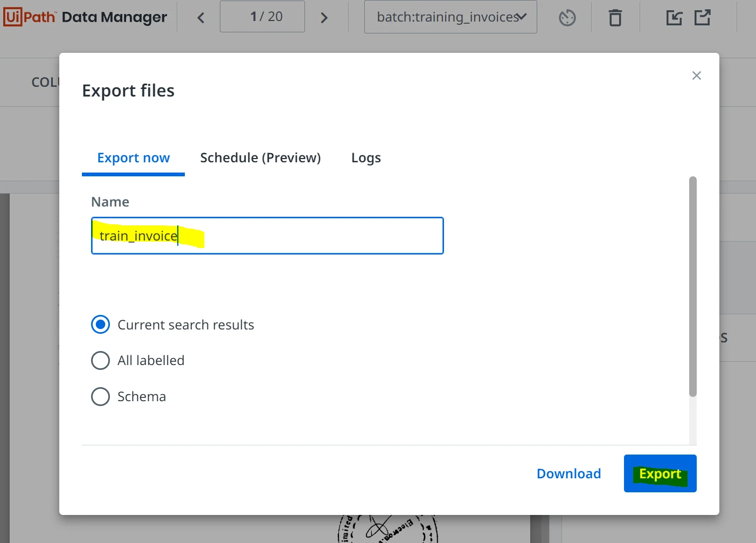Open the Logs tab
The width and height of the screenshot is (756, 543).
(x=366, y=158)
